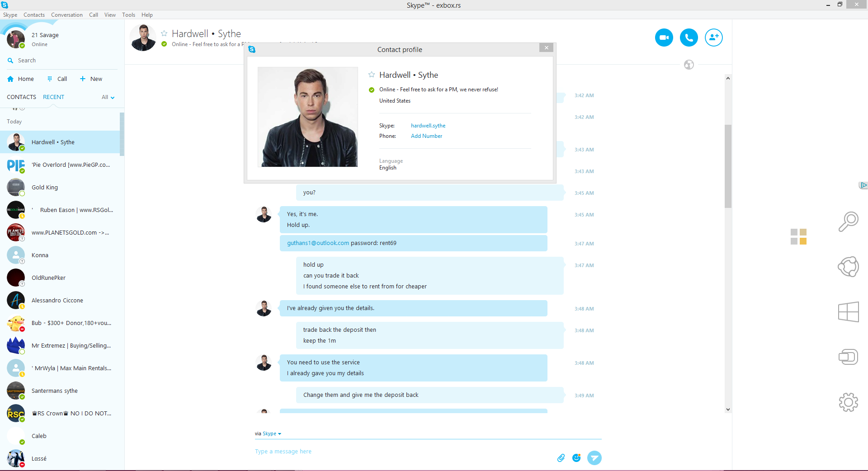Viewport: 868px width, 471px height.
Task: Click the guthans1@outlook.com email link
Action: coord(318,243)
